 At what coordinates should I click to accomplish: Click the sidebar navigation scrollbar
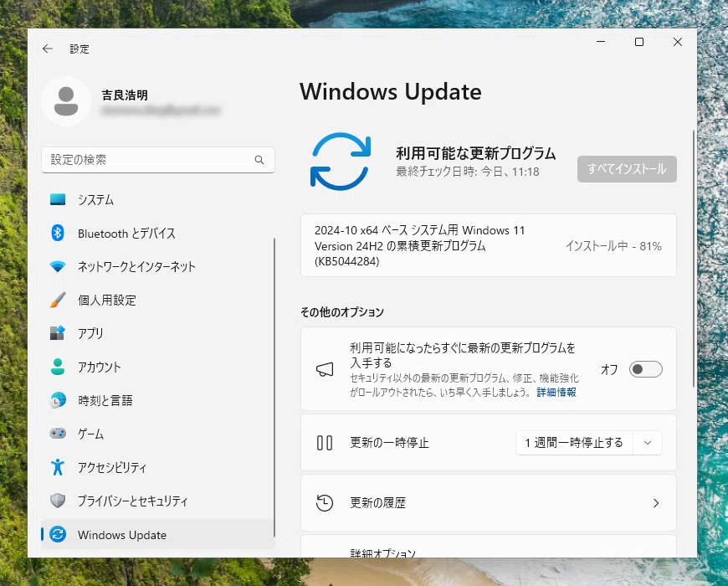tap(274, 388)
